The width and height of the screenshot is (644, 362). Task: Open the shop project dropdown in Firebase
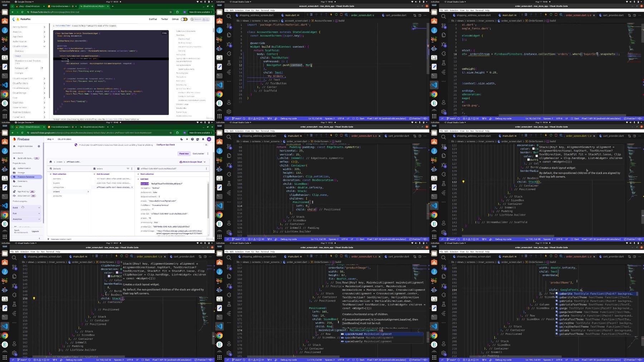(50, 139)
